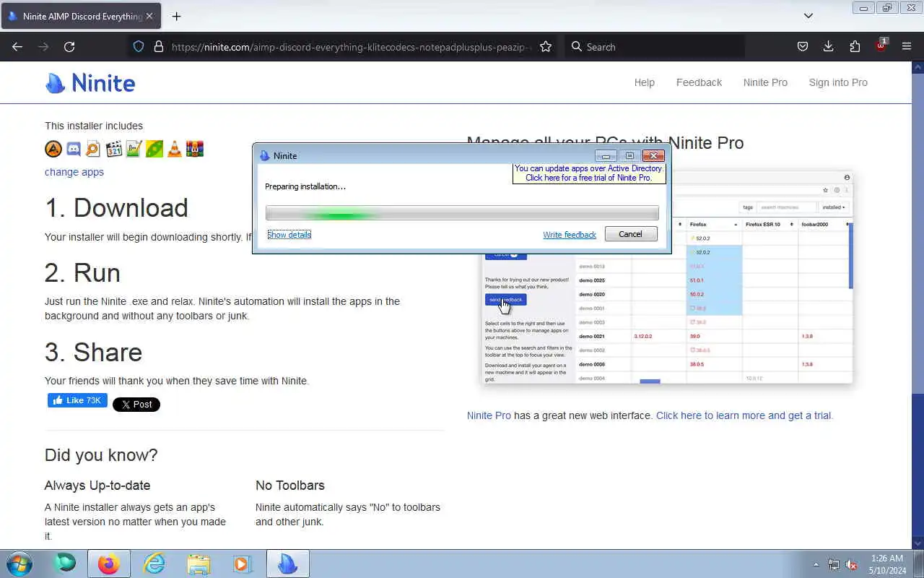This screenshot has height=578, width=924.
Task: Reload the page with the refresh icon
Action: [x=69, y=46]
